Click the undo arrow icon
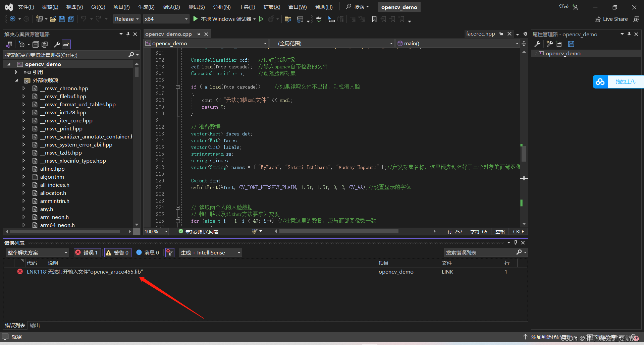The width and height of the screenshot is (644, 345). [x=84, y=19]
